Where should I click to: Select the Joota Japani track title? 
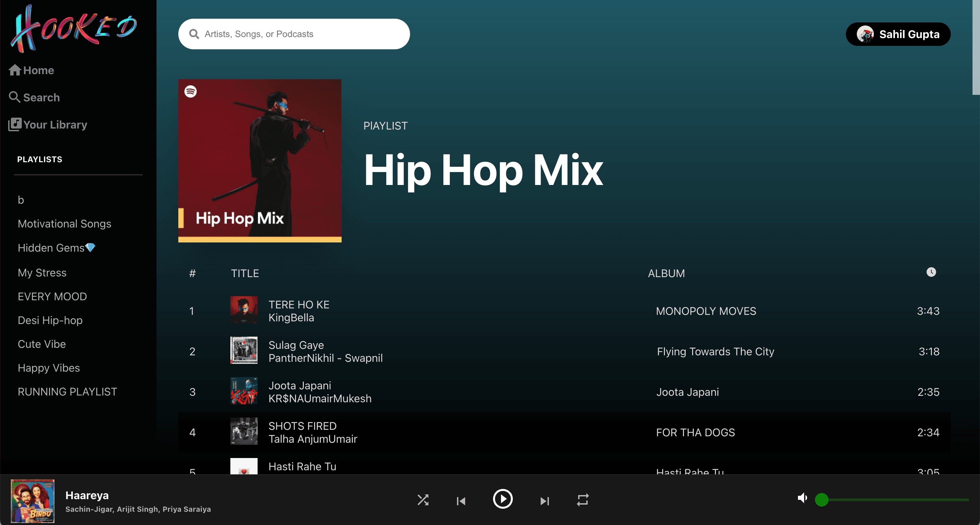pyautogui.click(x=300, y=386)
